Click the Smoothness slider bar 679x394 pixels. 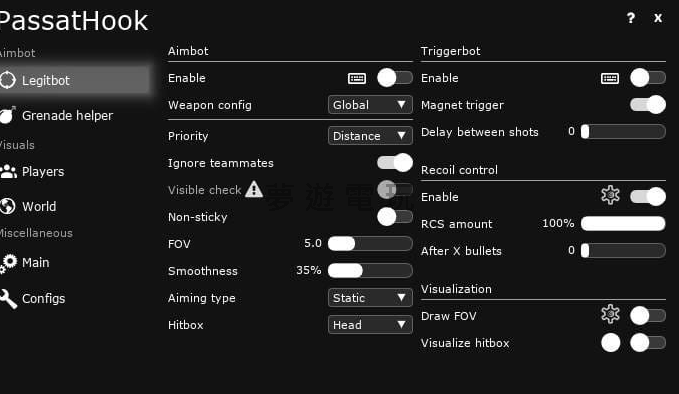point(370,271)
